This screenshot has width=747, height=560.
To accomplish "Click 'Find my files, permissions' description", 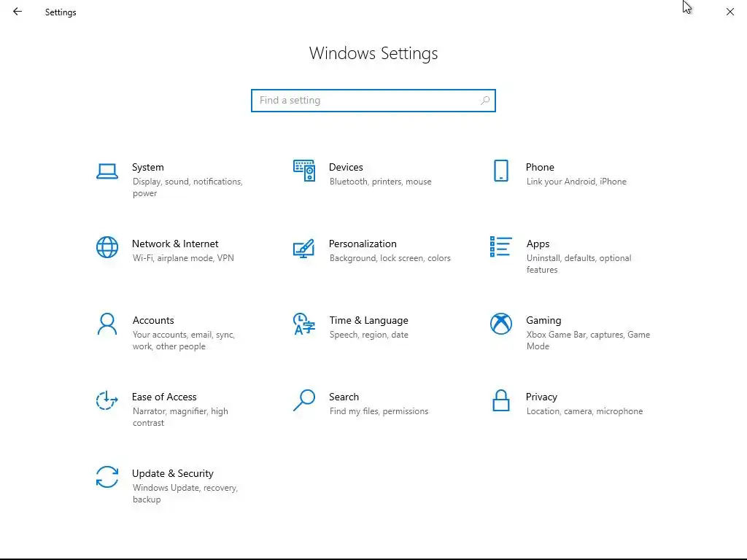I will (x=379, y=411).
